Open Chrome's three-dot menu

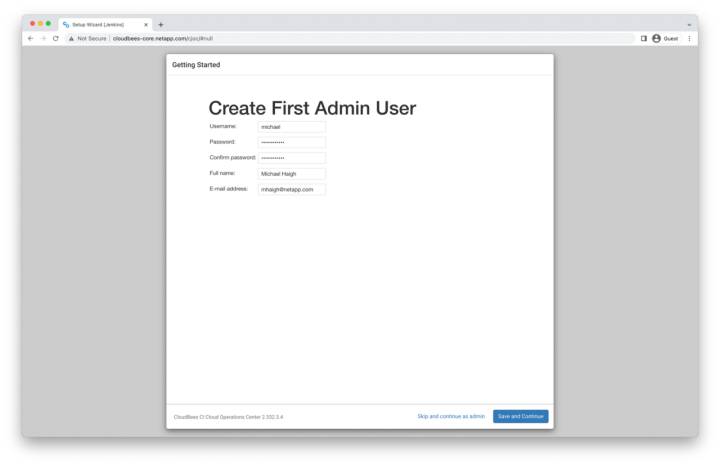[x=689, y=38]
